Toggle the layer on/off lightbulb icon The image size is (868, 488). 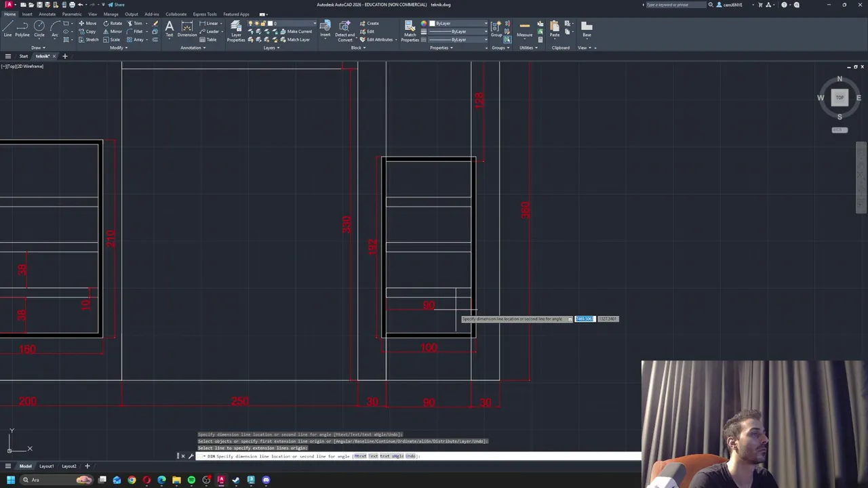point(250,23)
